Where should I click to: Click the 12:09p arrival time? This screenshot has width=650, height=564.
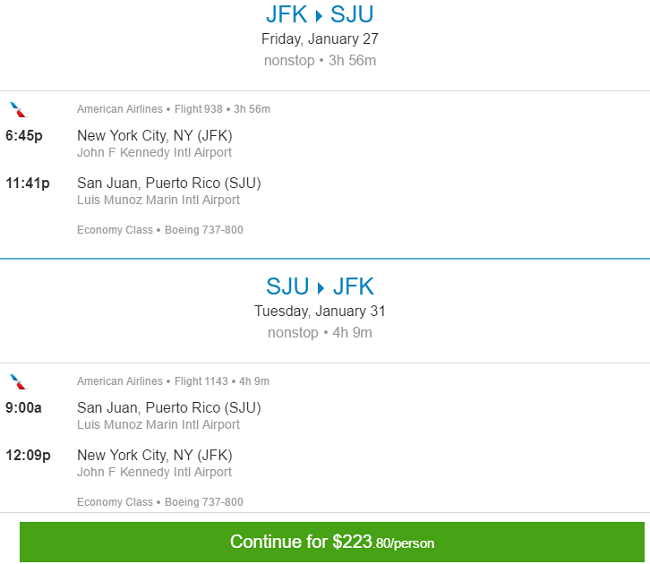28,455
